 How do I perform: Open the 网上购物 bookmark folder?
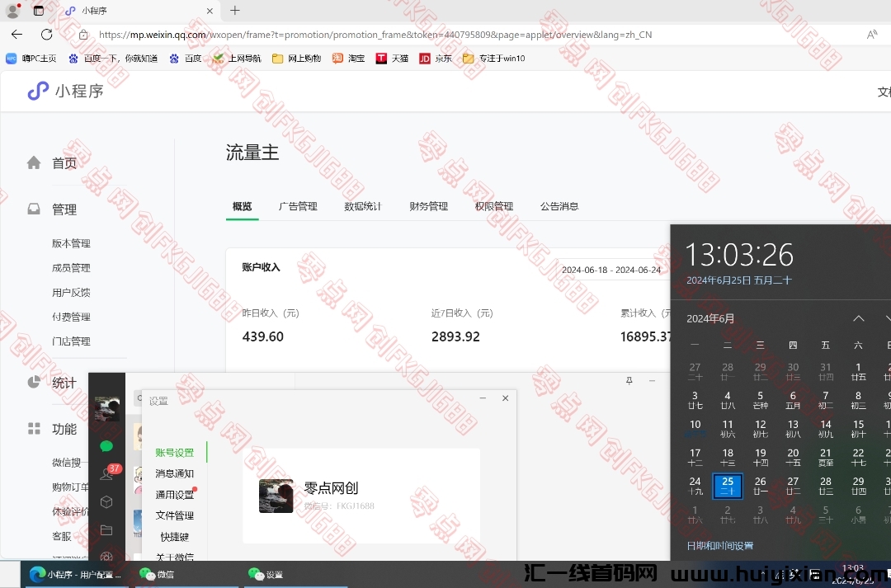297,58
